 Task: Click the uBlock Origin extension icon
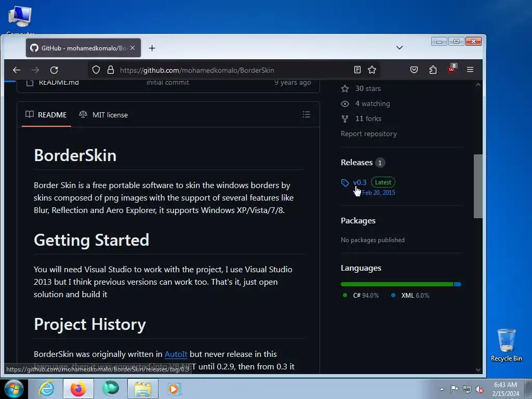click(451, 69)
